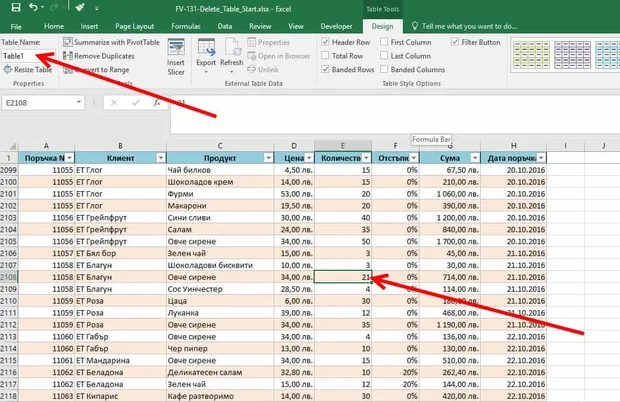The height and width of the screenshot is (402, 620).
Task: Open the Продукт column filter dropdown
Action: coord(268,158)
